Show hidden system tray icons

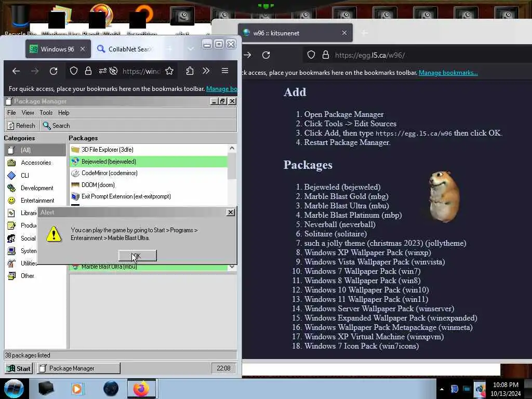(442, 389)
